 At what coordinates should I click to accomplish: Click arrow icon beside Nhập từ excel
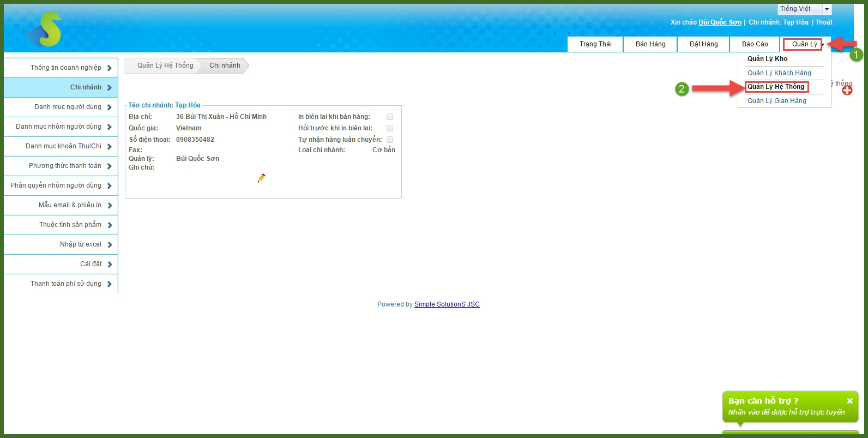tap(110, 245)
